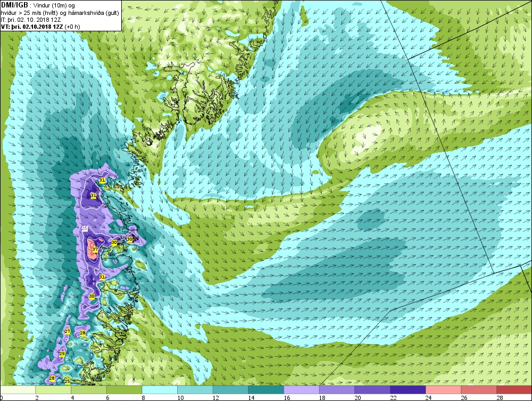Click the yellow 25 gust label near legend
532x401 pixels.
pos(67,381)
